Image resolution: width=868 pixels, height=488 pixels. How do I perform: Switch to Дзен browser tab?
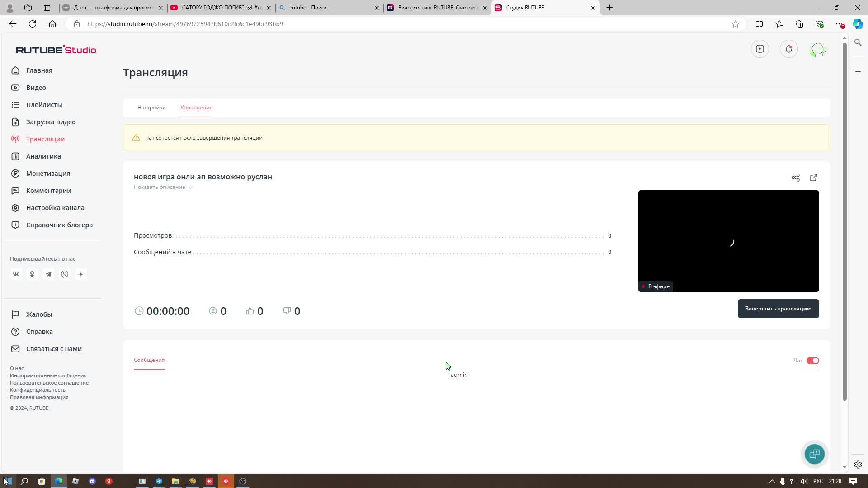tap(113, 8)
